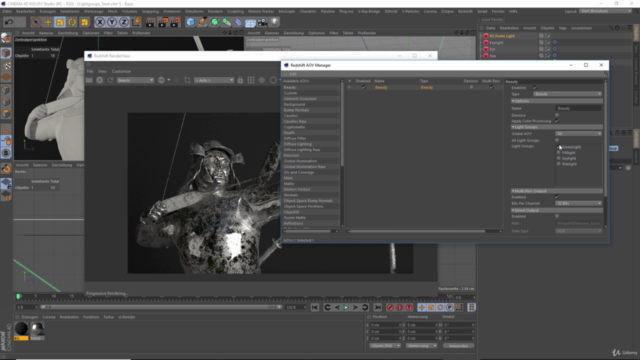Check the Rimlight light group box
The width and height of the screenshot is (640, 360).
(559, 164)
